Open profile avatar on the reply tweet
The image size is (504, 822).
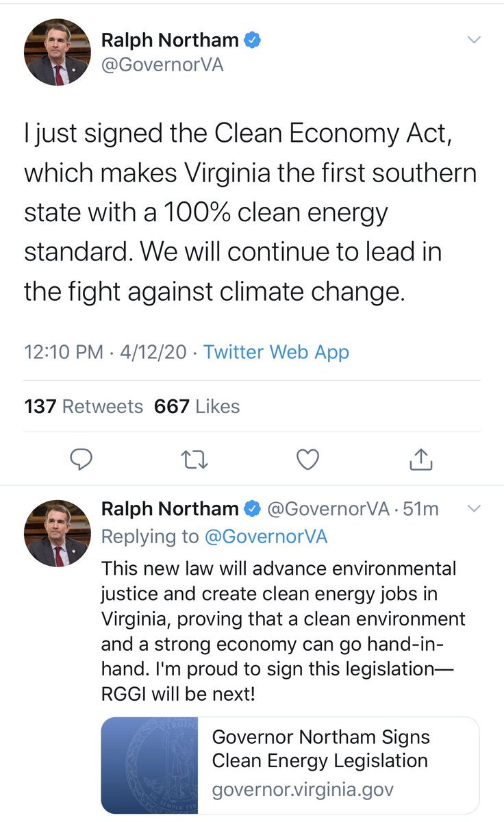(58, 533)
